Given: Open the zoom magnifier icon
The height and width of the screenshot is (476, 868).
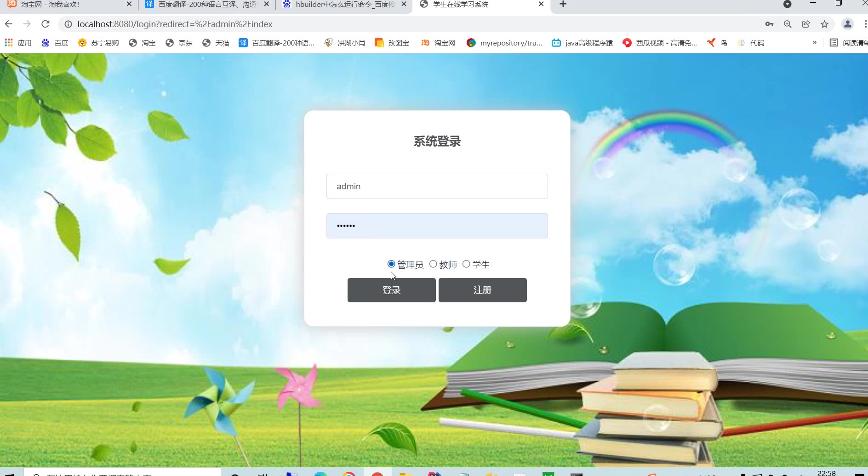Looking at the screenshot, I should (x=788, y=24).
